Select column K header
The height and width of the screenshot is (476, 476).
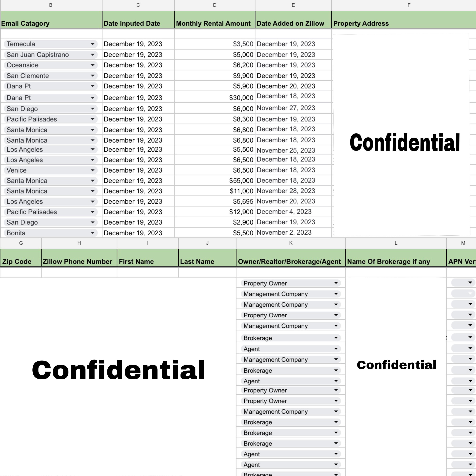(291, 243)
